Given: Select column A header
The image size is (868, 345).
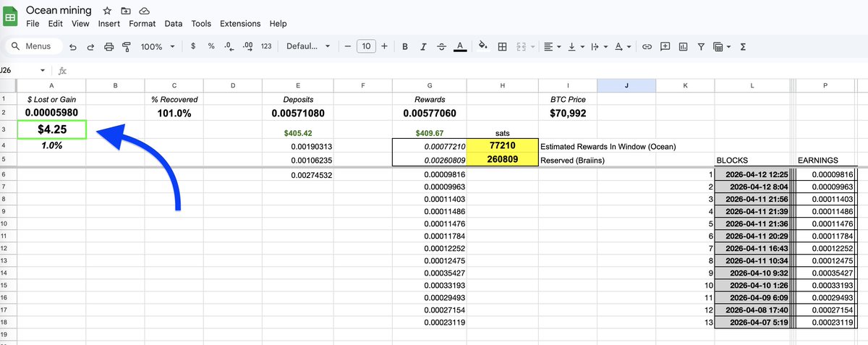Looking at the screenshot, I should click(x=51, y=86).
